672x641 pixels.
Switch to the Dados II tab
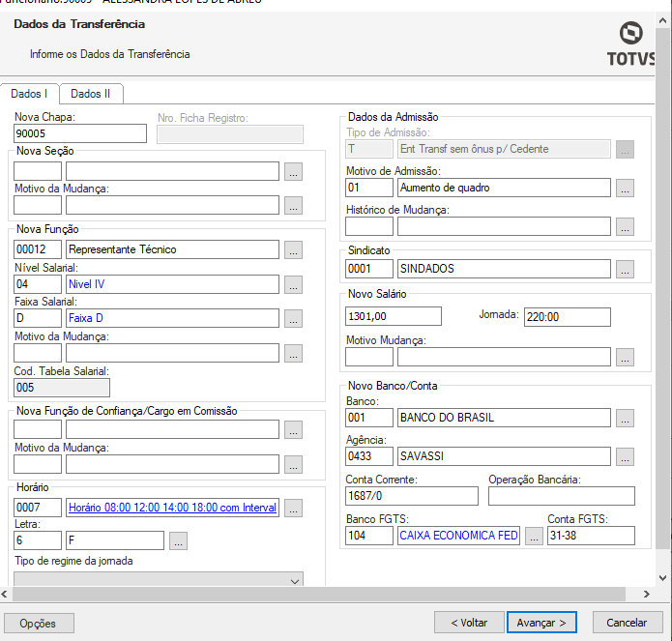91,94
